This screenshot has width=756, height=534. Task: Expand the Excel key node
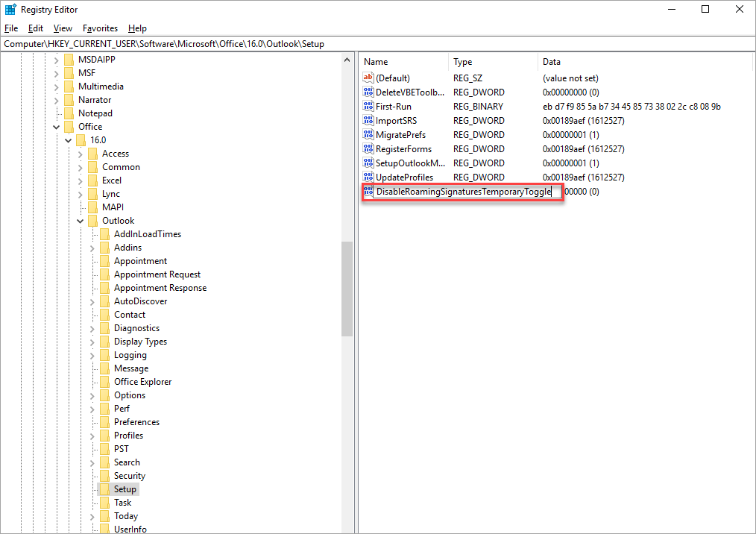[81, 180]
